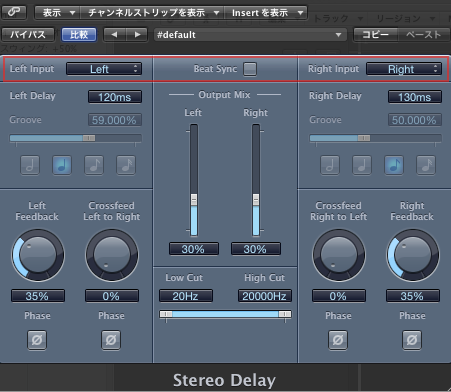Image resolution: width=451 pixels, height=392 pixels.
Task: Enable the Beat Sync checkbox
Action: click(x=250, y=69)
